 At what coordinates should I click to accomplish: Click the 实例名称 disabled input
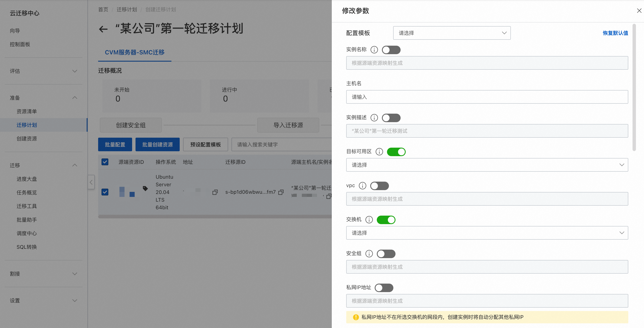(487, 63)
